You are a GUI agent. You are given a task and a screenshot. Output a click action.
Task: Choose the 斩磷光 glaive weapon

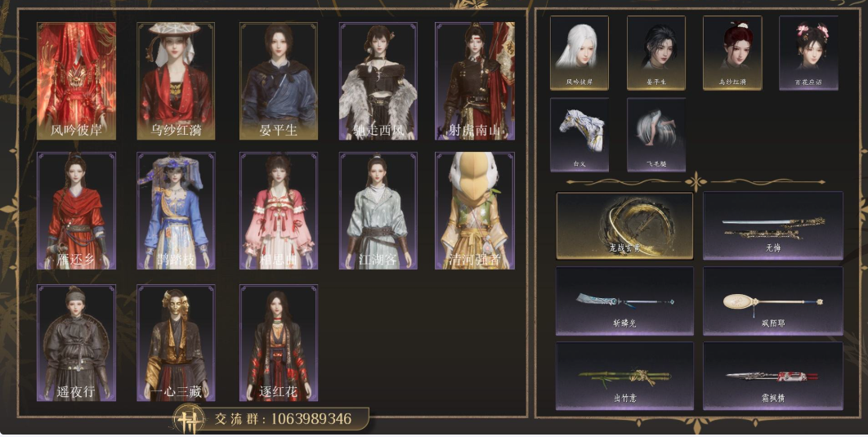624,301
